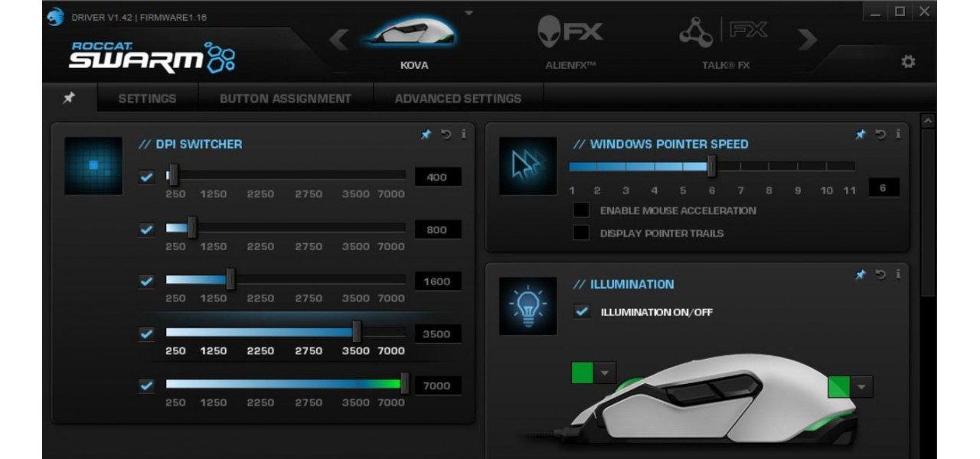Click the pointer speed value field showing 6
This screenshot has height=459, width=980.
884,187
